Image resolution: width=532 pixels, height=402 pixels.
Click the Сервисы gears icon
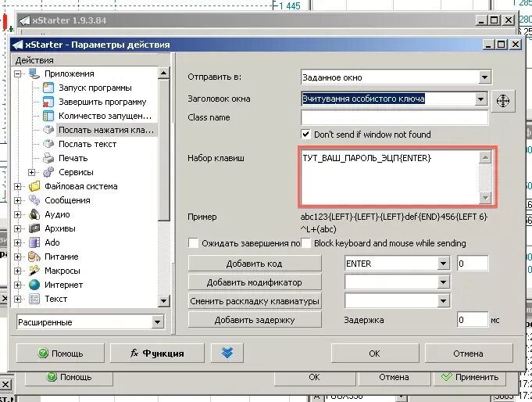tap(48, 172)
